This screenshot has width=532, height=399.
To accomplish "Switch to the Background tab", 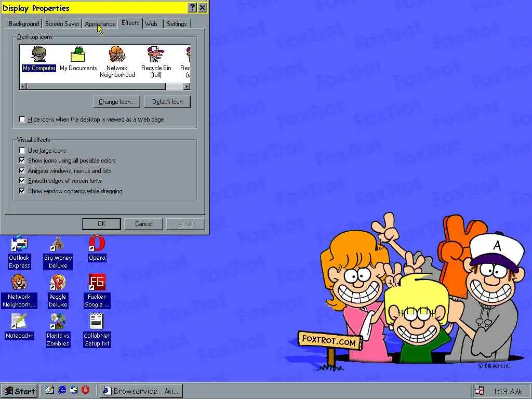I will tap(24, 24).
